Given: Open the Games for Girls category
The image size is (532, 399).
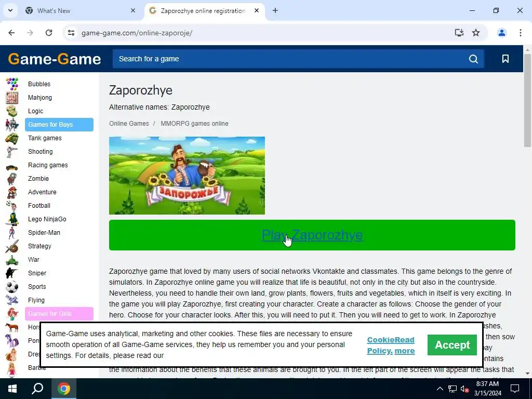Looking at the screenshot, I should (x=59, y=314).
